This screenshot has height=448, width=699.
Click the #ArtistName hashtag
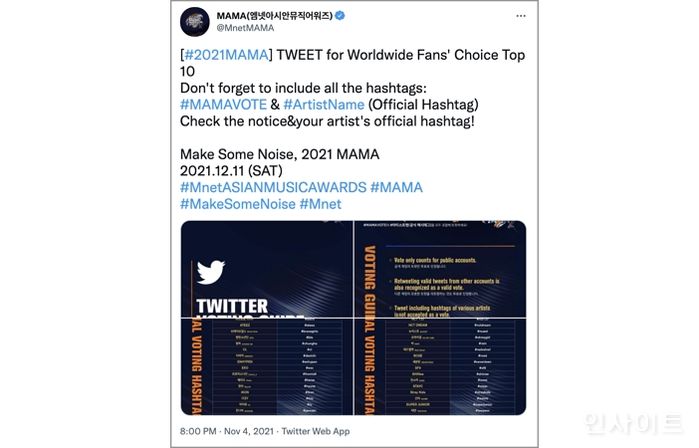point(323,104)
